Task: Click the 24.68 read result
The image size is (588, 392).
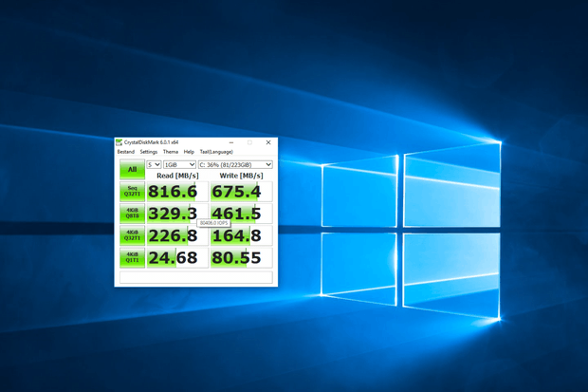Action: [x=177, y=258]
